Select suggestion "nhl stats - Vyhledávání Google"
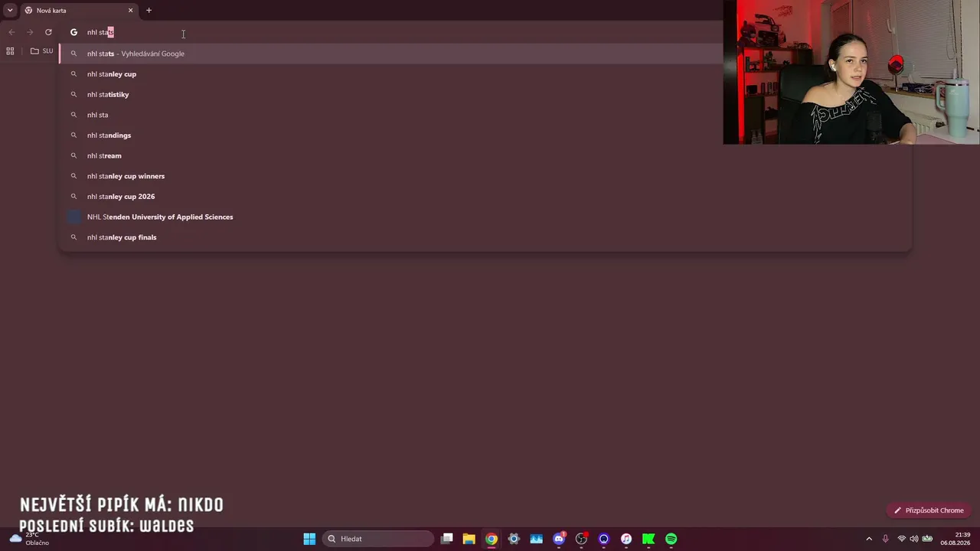Viewport: 980px width, 551px height. 485,54
